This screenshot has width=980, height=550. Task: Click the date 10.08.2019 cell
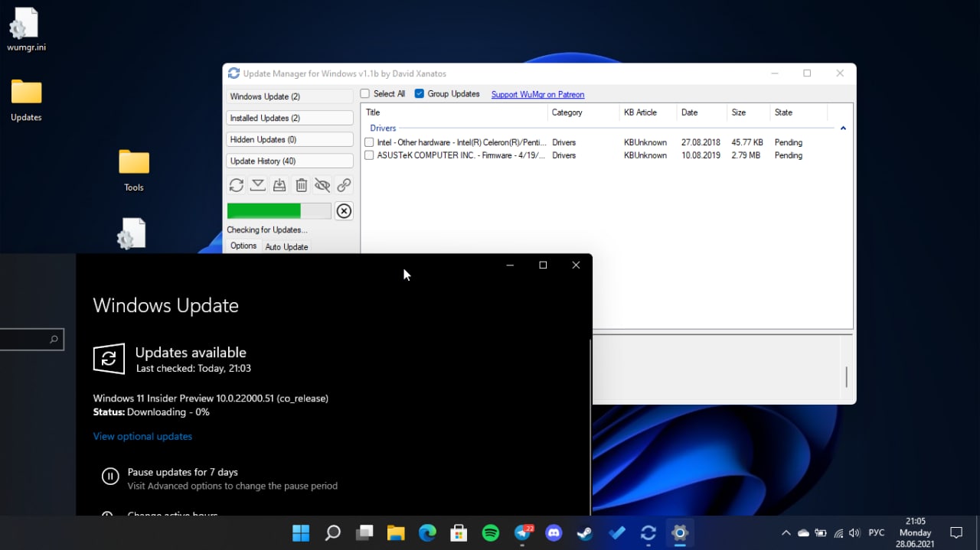pyautogui.click(x=700, y=155)
